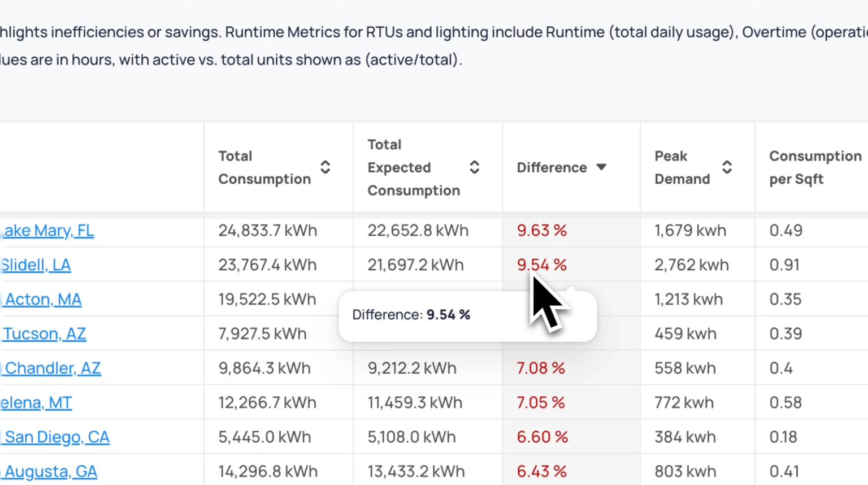The width and height of the screenshot is (868, 485).
Task: Sort by Peak Demand arrows icon
Action: tap(727, 167)
